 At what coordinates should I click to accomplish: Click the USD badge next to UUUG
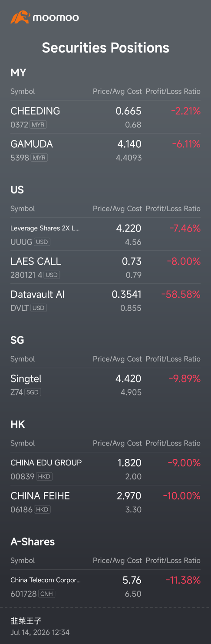(x=42, y=242)
